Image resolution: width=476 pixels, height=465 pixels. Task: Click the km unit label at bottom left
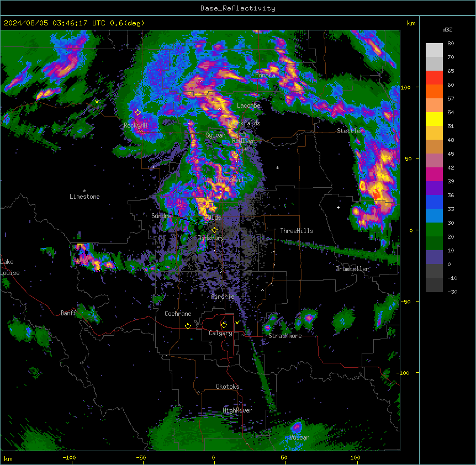click(8, 459)
